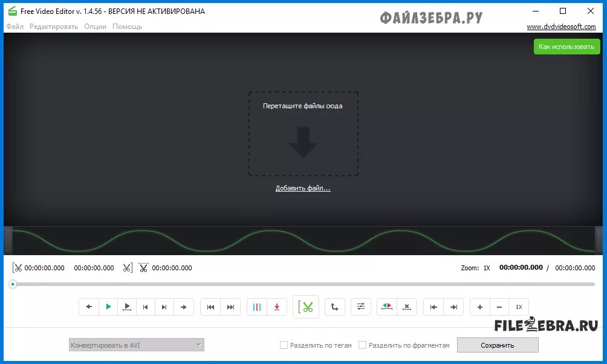
Task: Click the green Как использовать button
Action: 568,47
